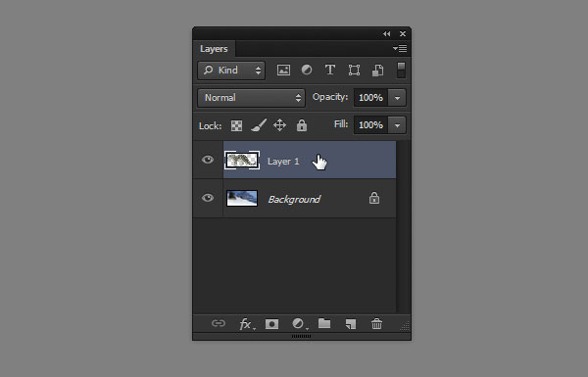Filter for adjustment layers icon

[307, 71]
